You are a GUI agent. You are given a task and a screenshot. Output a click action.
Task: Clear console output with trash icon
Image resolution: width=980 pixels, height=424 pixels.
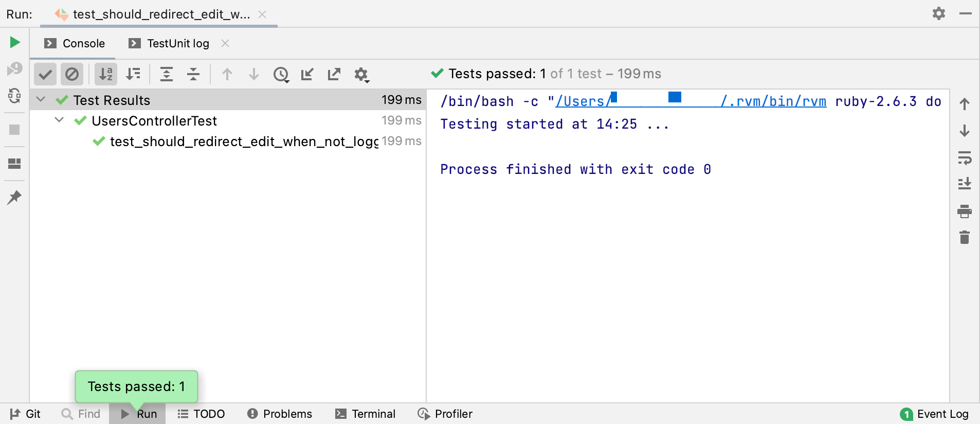965,238
